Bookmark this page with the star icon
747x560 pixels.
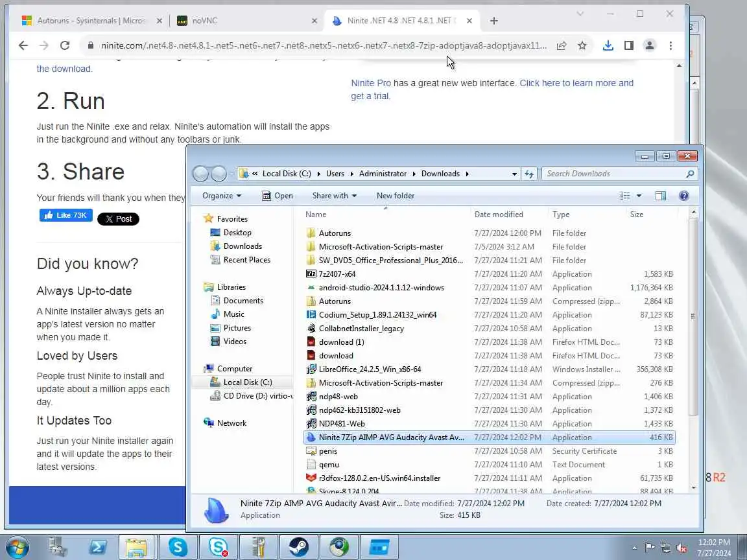coord(582,46)
